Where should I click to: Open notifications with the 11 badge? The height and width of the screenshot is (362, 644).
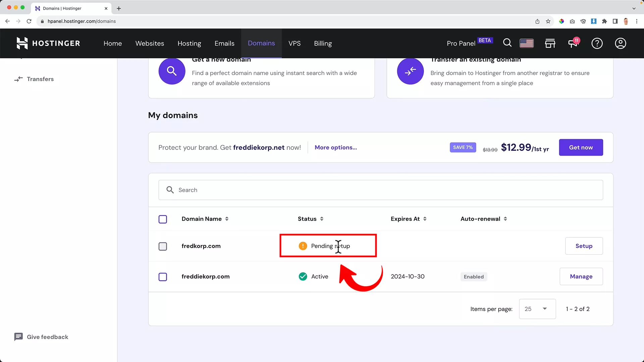(x=573, y=43)
